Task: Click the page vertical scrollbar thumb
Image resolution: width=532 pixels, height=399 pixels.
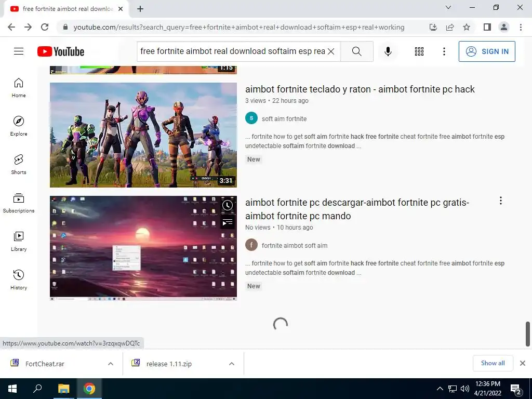Action: [528, 334]
